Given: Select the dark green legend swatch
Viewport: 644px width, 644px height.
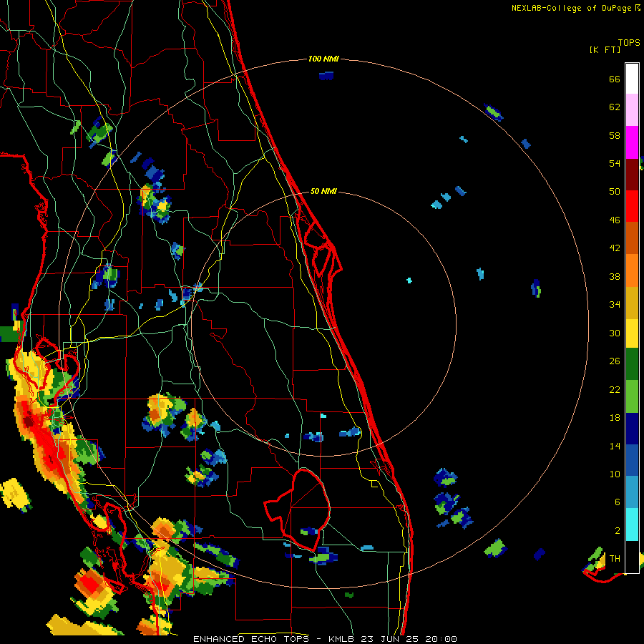Looking at the screenshot, I should click(632, 364).
